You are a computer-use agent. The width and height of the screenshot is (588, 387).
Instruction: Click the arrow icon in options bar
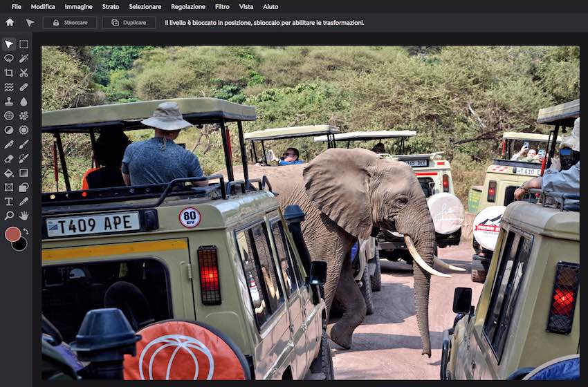point(30,23)
